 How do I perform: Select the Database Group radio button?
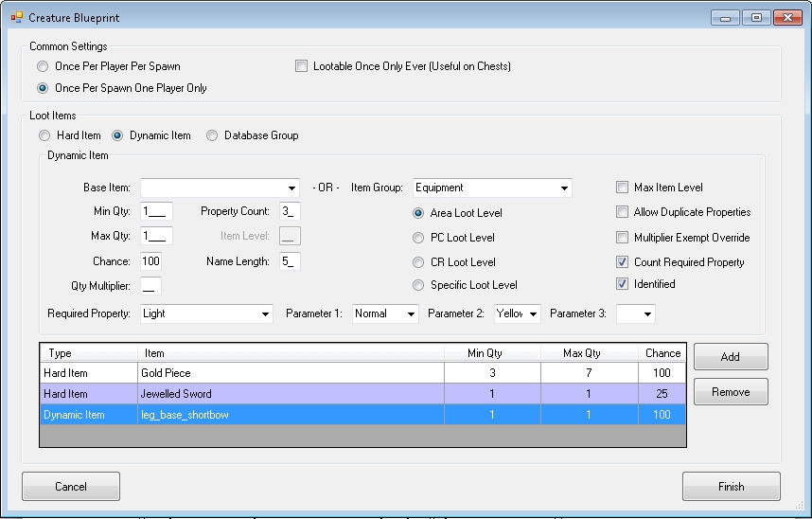[212, 135]
